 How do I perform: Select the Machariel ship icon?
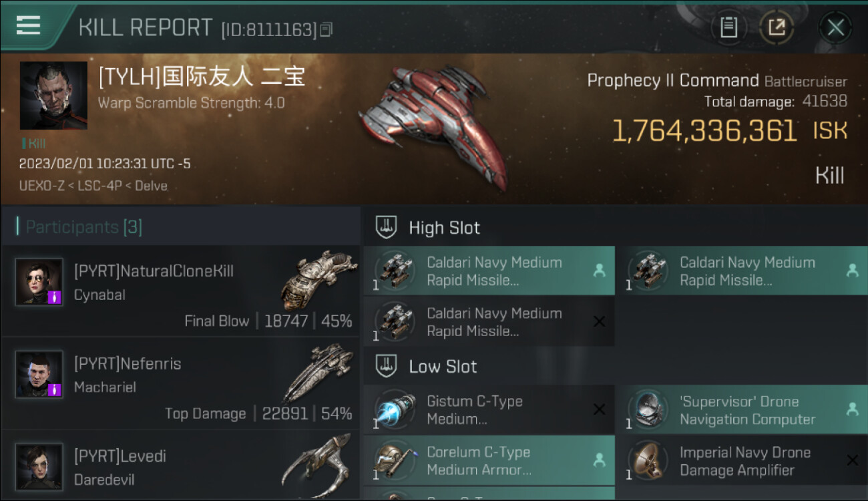[x=317, y=373]
